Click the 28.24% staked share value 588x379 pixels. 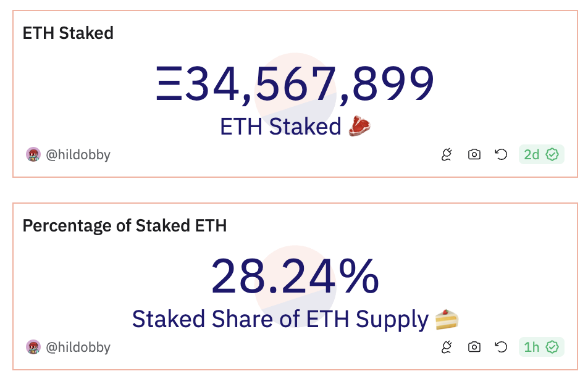(x=295, y=278)
